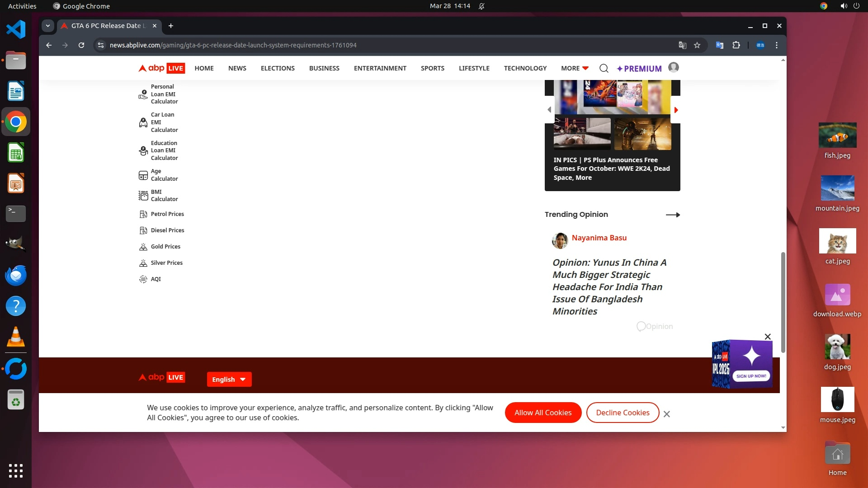Open the English language dropdown
Image resolution: width=868 pixels, height=488 pixels.
click(x=229, y=380)
